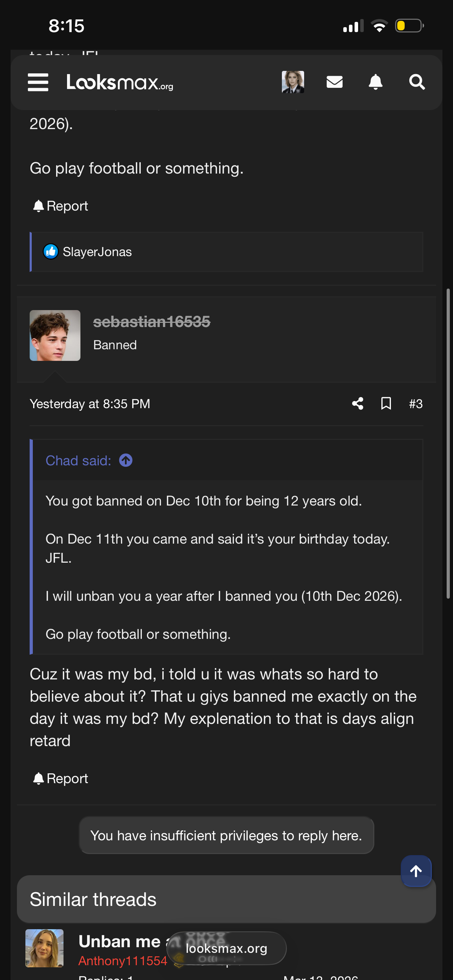The image size is (453, 980).
Task: Open the "Unban me" similar thread
Action: [120, 942]
